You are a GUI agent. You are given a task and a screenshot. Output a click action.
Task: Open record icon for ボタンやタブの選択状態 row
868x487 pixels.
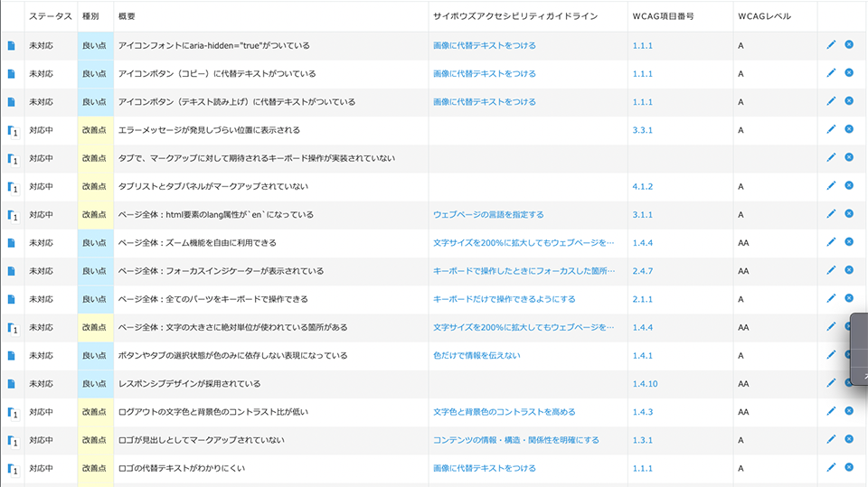click(x=11, y=356)
